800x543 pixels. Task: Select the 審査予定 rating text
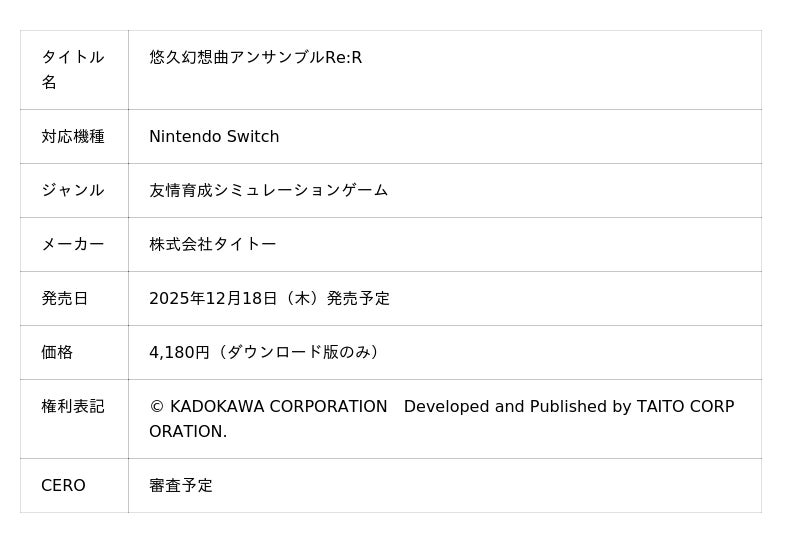(181, 486)
